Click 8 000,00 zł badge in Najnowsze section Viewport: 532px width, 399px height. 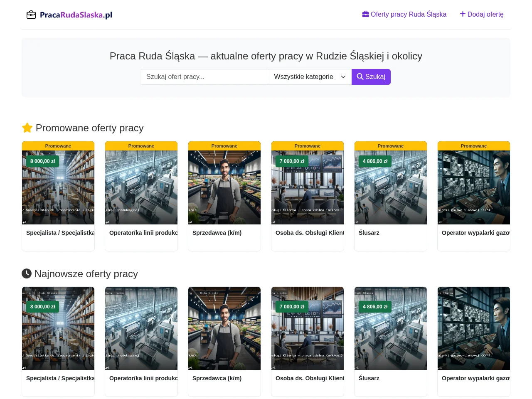click(x=43, y=307)
